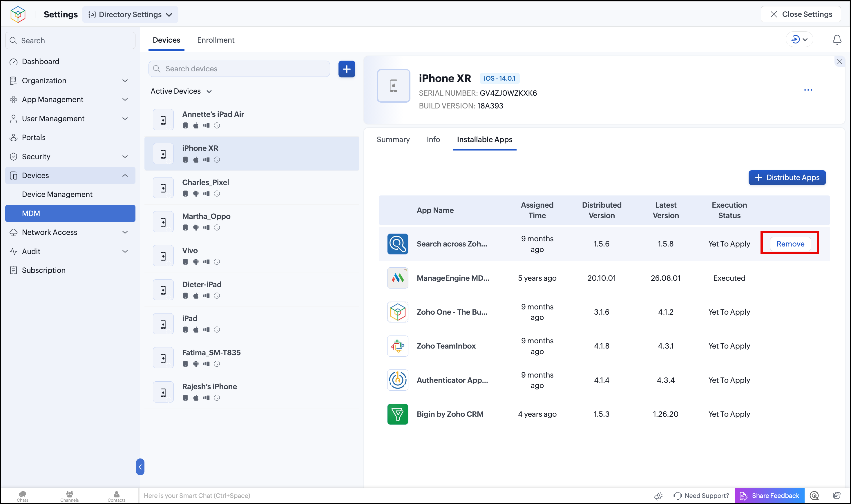Screen dimensions: 851x504
Task: Open the Info tab
Action: pyautogui.click(x=433, y=139)
